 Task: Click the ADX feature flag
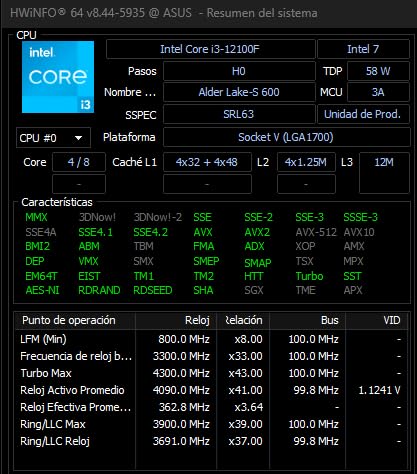pyautogui.click(x=254, y=246)
